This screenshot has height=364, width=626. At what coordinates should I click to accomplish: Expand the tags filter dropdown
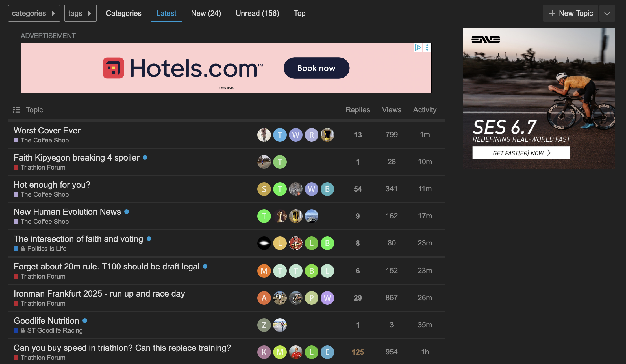80,13
